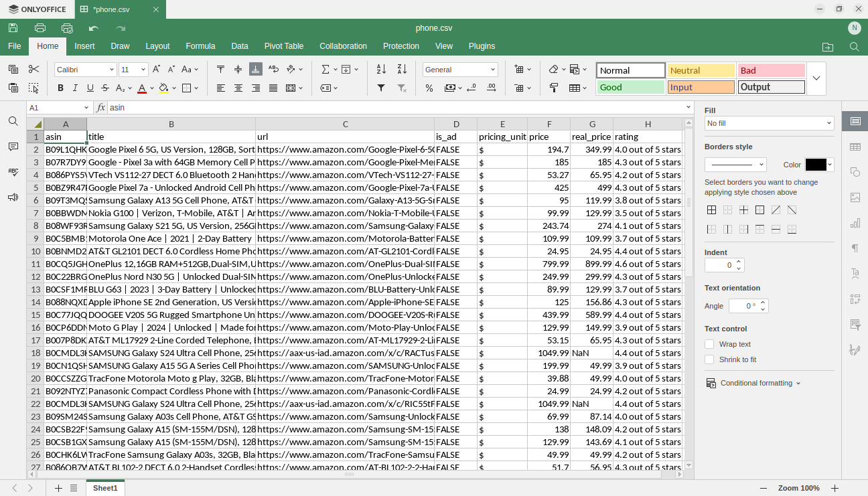868x496 pixels.
Task: Click the Cut scissors icon
Action: [34, 69]
